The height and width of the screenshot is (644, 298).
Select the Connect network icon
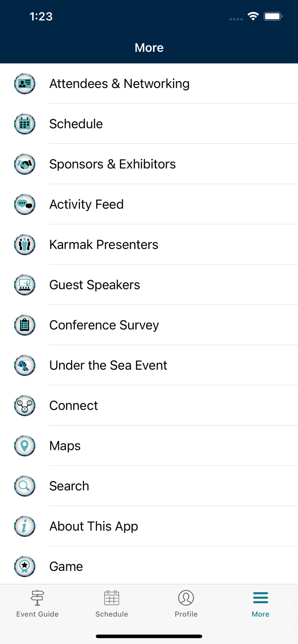25,405
